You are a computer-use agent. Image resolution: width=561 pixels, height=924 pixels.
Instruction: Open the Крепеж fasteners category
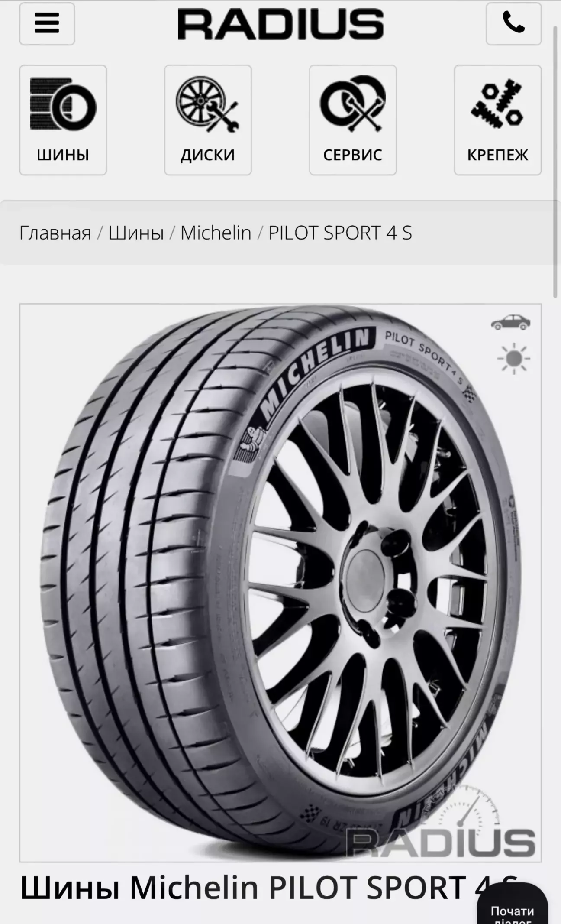point(498,120)
